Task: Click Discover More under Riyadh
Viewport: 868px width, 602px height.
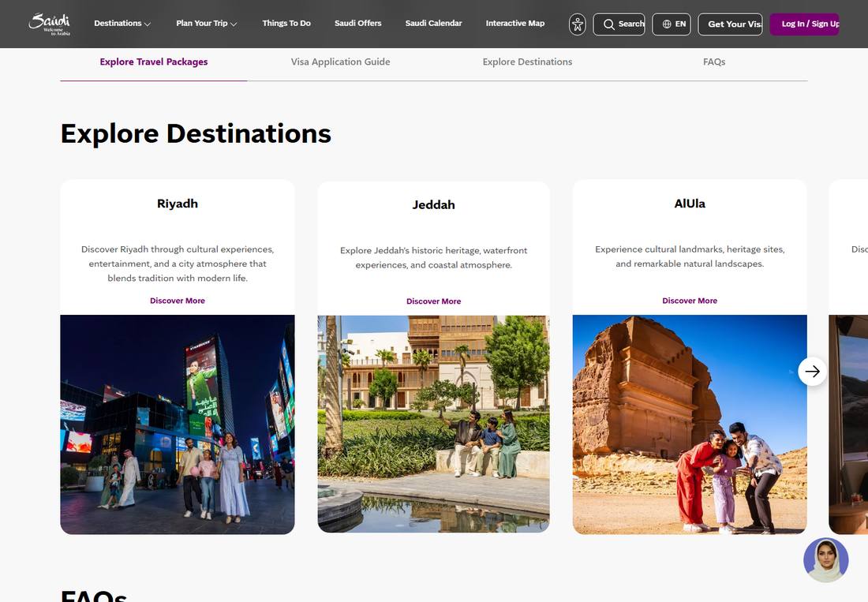Action: [177, 301]
